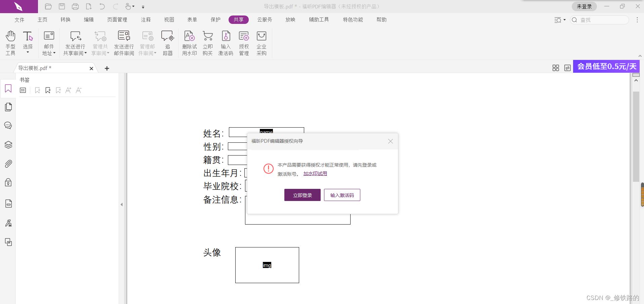The image size is (644, 304).
Task: Open the Comments panel
Action: pos(8,125)
